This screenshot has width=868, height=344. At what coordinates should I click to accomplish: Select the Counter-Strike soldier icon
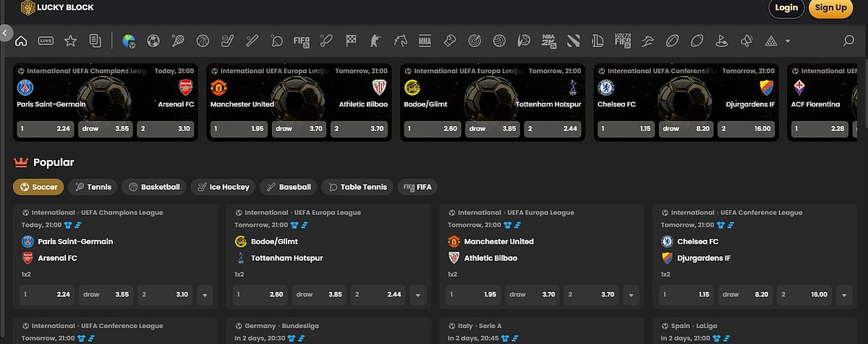[x=375, y=41]
